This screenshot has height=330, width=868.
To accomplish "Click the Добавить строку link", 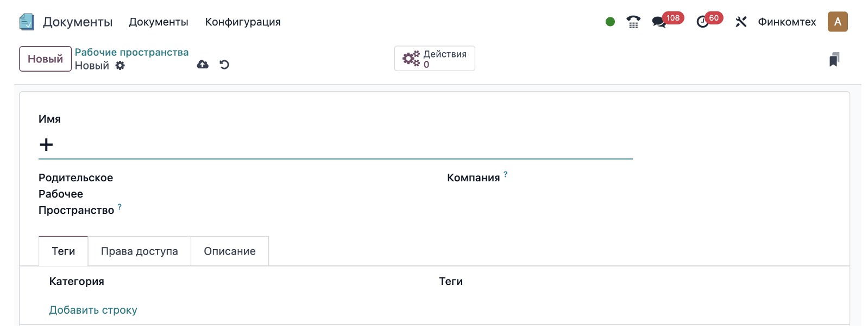I will tap(93, 310).
